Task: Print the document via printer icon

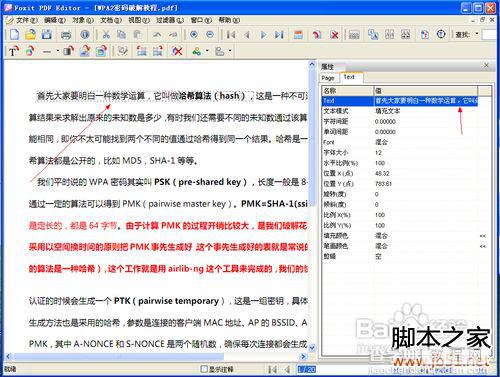Action: click(66, 34)
